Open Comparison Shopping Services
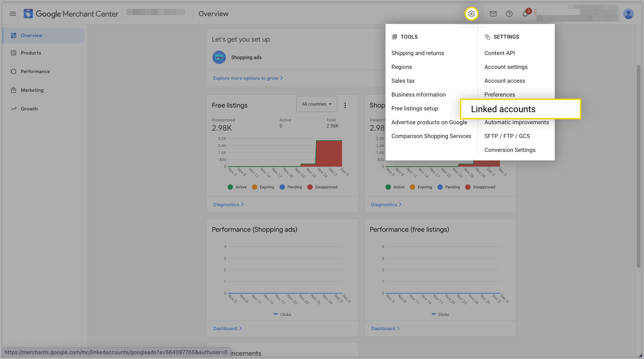This screenshot has height=359, width=644. click(431, 136)
